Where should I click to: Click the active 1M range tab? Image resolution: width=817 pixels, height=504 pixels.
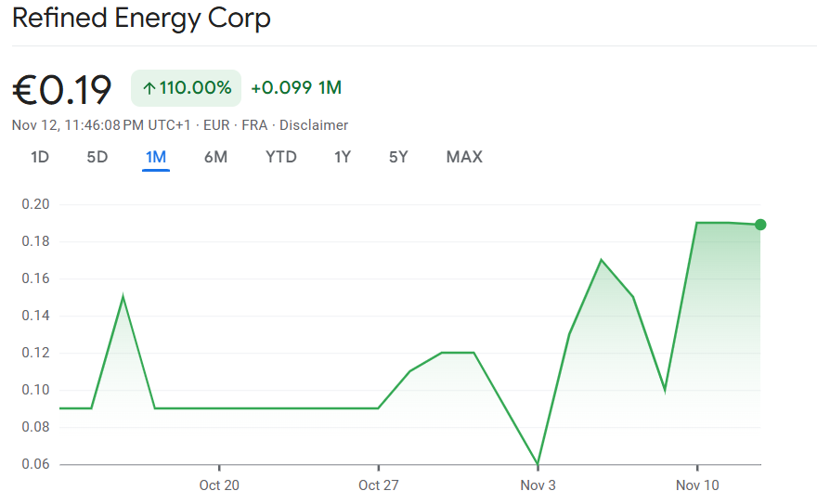(156, 157)
